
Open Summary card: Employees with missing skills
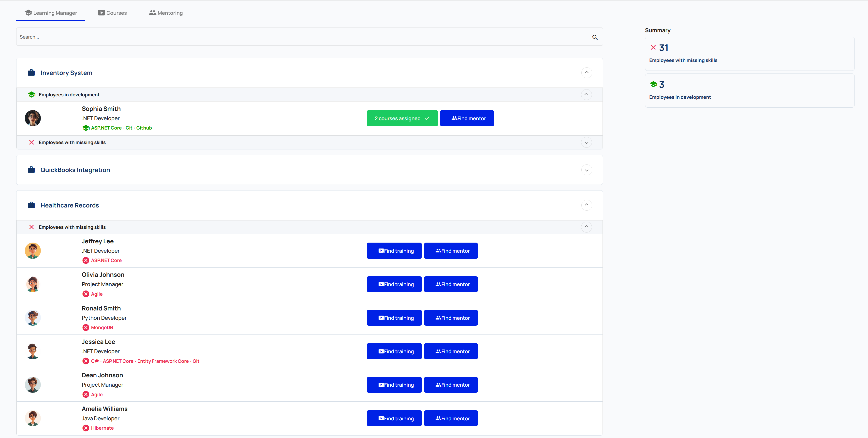point(750,54)
